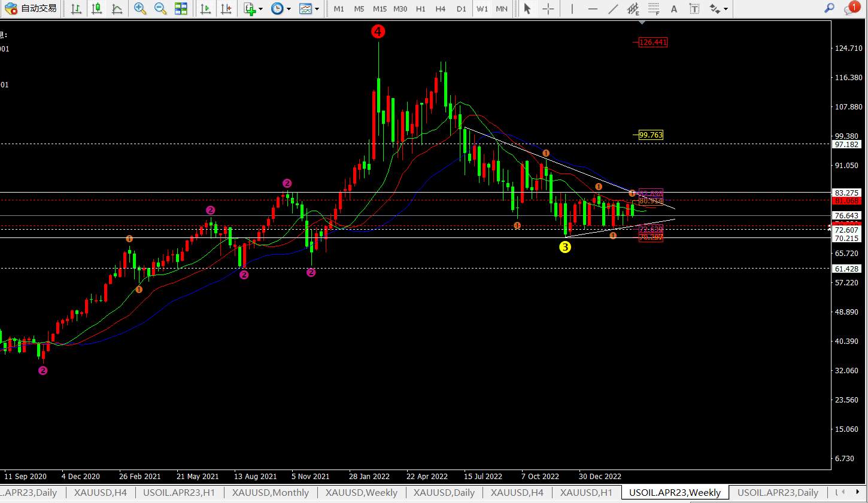The height and width of the screenshot is (503, 868).
Task: Click the yellow wave marker 3
Action: (565, 247)
